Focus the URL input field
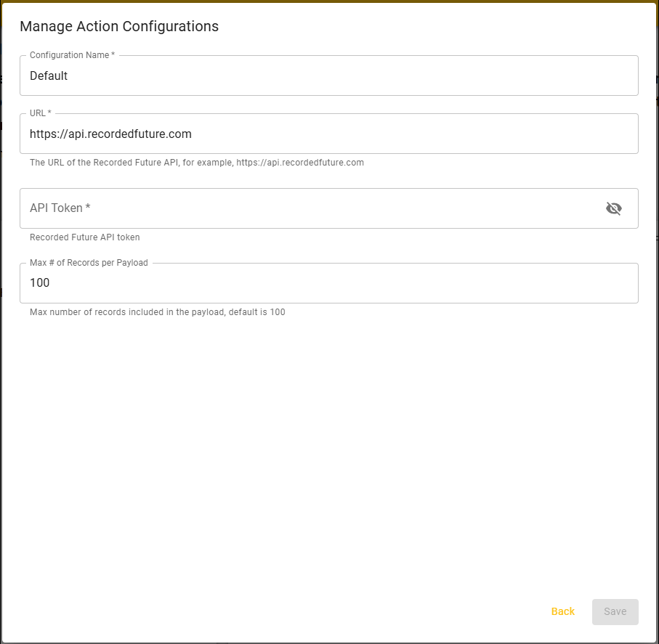This screenshot has height=644, width=659. (329, 134)
